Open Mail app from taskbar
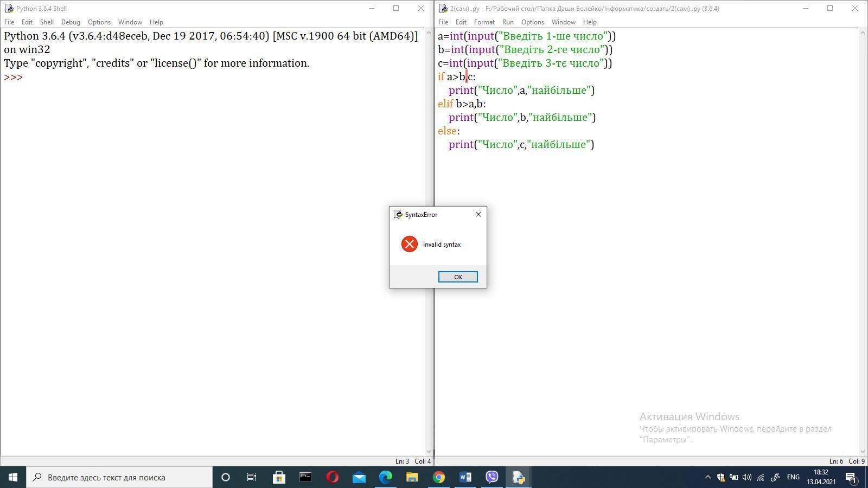 359,477
